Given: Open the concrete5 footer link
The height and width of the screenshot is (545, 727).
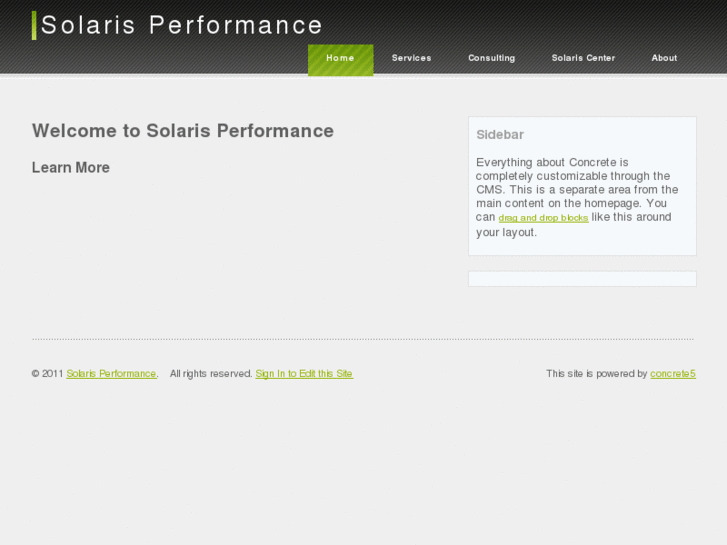Looking at the screenshot, I should click(x=672, y=374).
